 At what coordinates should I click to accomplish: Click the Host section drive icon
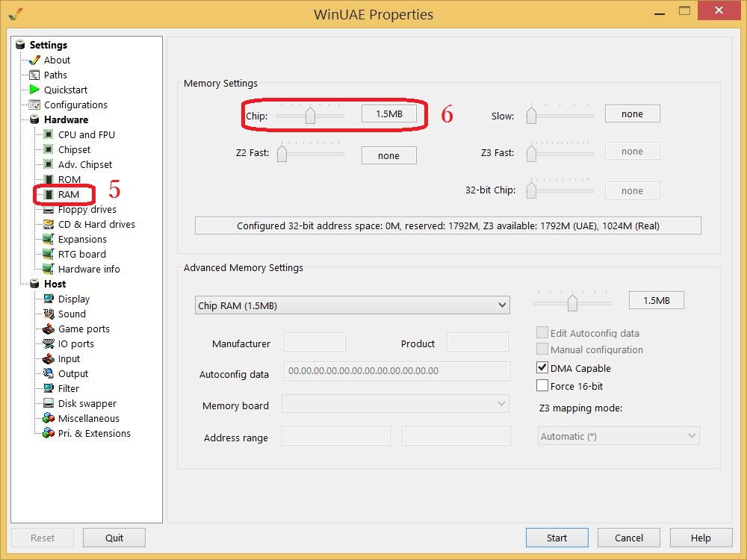[x=34, y=284]
